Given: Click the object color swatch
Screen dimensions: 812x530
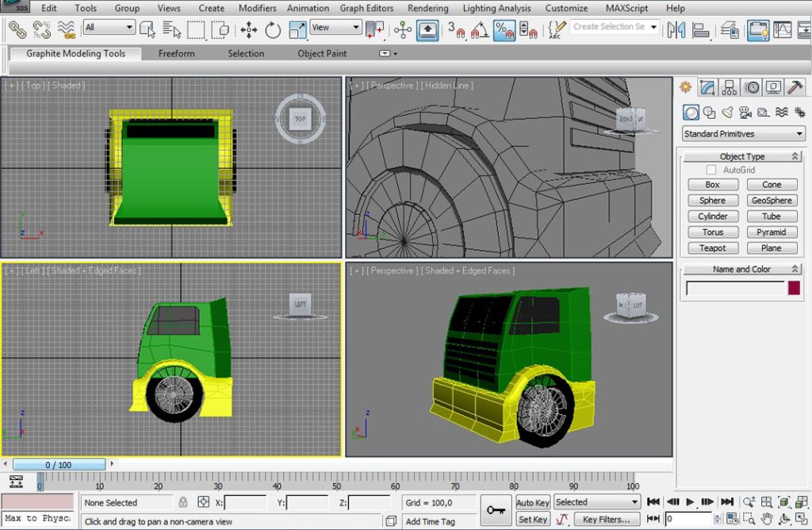Looking at the screenshot, I should (x=794, y=288).
